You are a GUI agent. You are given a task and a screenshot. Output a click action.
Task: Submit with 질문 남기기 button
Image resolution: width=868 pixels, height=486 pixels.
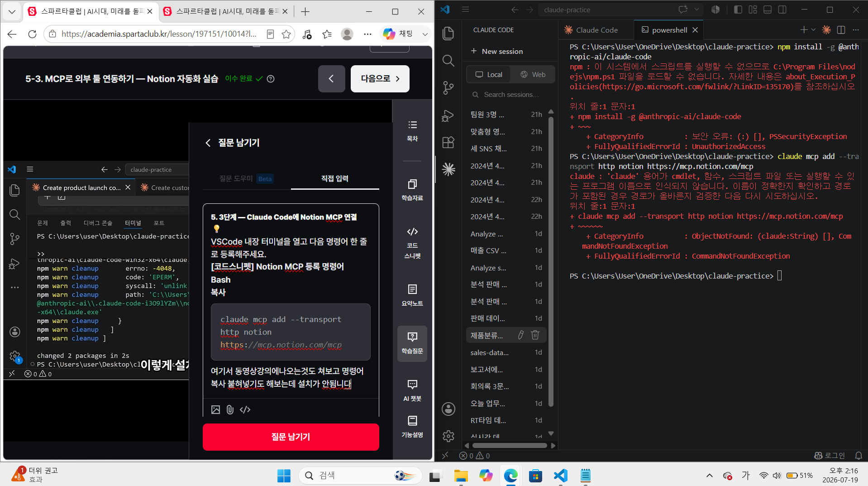pyautogui.click(x=291, y=437)
